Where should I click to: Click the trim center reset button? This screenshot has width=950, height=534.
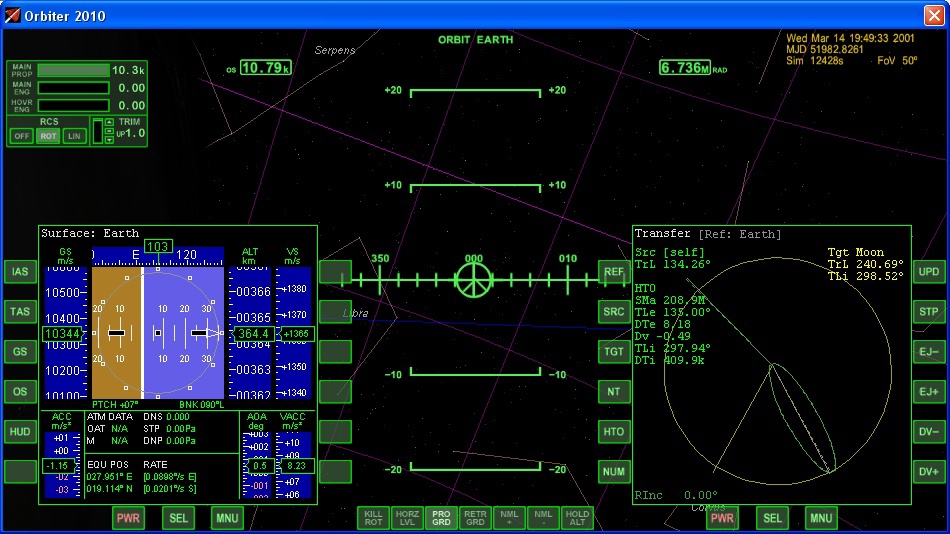(109, 131)
